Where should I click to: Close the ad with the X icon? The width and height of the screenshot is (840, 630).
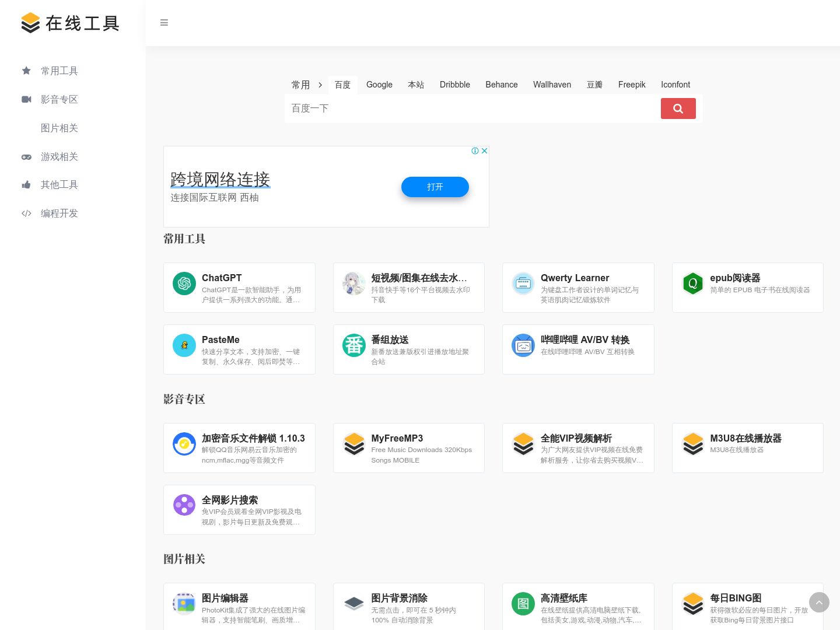pos(484,150)
